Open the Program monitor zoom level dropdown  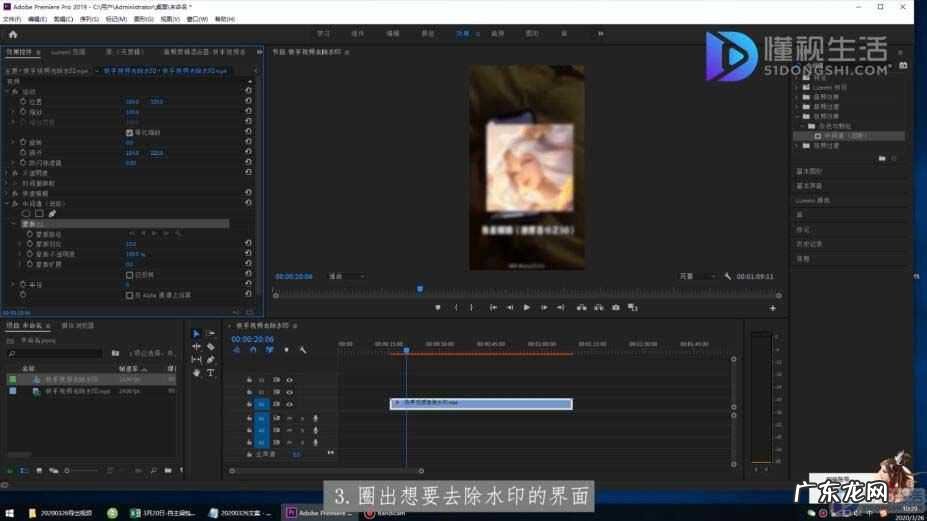coord(346,276)
